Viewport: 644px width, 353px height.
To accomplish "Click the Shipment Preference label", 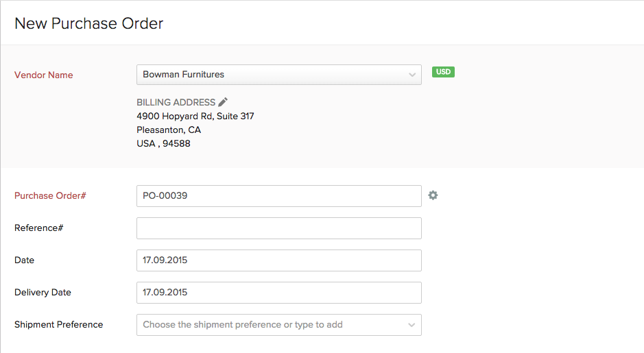I will coord(58,325).
